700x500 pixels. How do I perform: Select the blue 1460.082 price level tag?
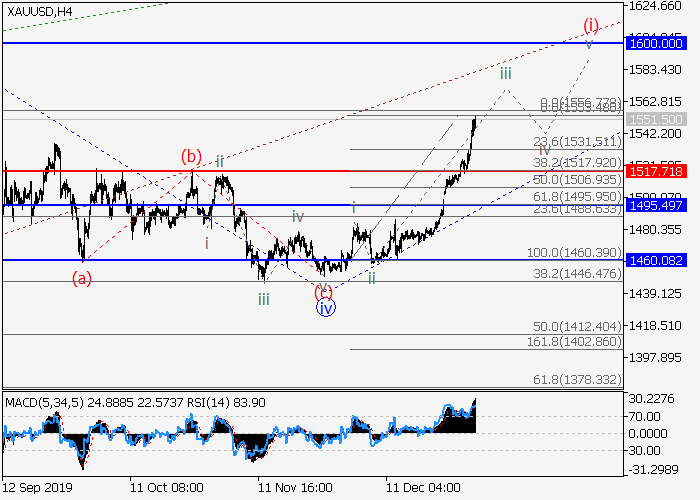(656, 260)
